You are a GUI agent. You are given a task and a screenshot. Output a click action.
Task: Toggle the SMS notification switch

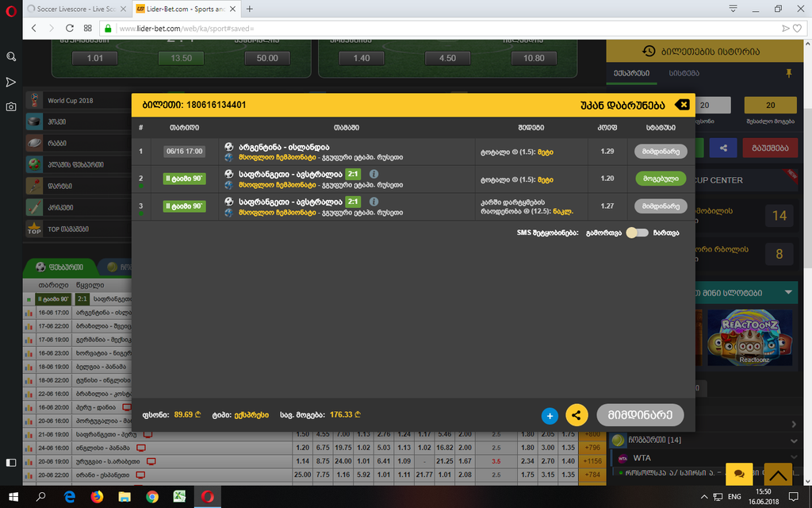point(637,233)
